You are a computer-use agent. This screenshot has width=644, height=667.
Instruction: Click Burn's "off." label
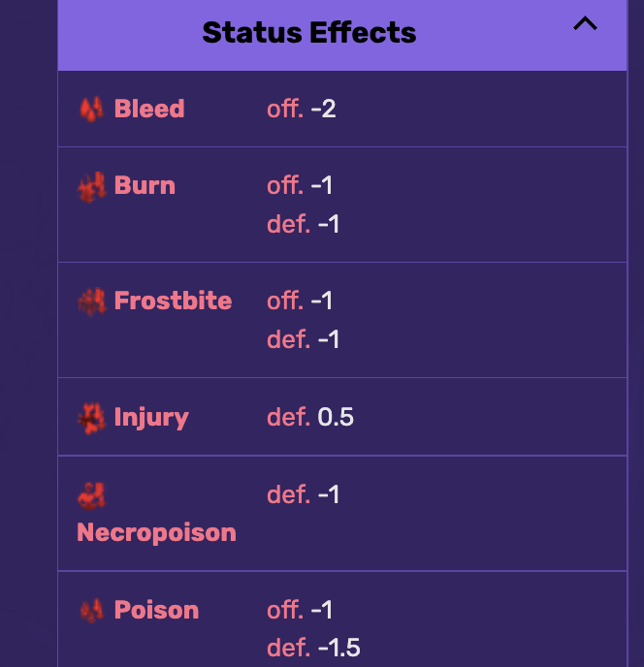pyautogui.click(x=284, y=185)
